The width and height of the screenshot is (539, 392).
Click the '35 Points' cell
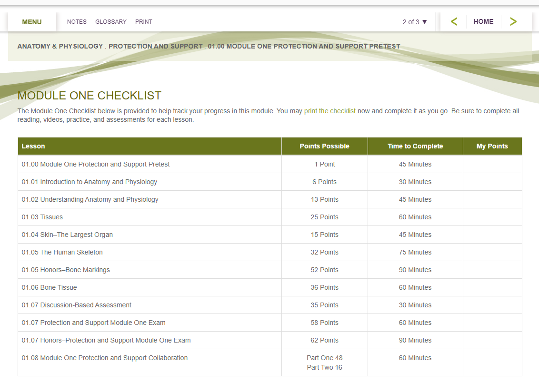coord(325,305)
